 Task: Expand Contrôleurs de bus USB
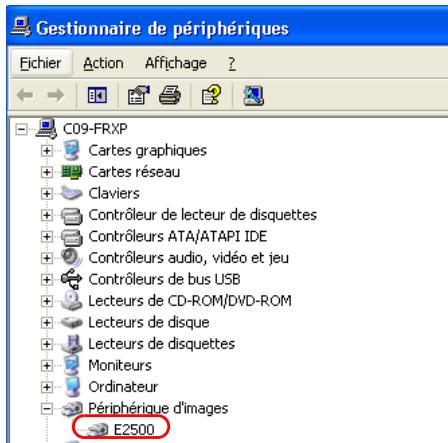click(47, 279)
